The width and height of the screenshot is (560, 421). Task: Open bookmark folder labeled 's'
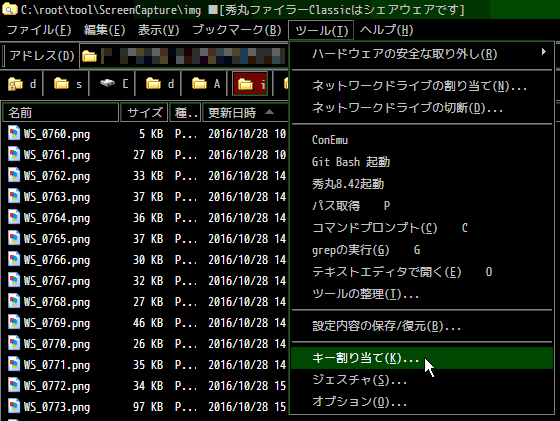coord(68,84)
